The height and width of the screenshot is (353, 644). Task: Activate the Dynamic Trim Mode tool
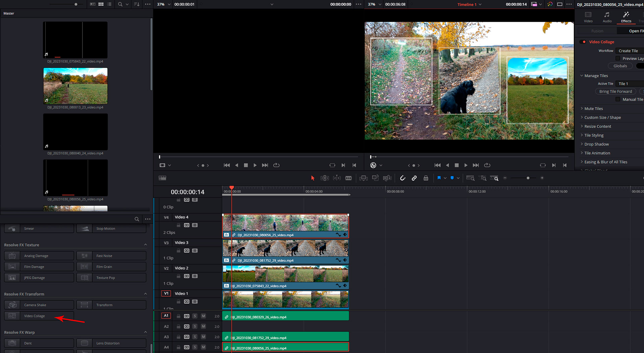(x=337, y=178)
